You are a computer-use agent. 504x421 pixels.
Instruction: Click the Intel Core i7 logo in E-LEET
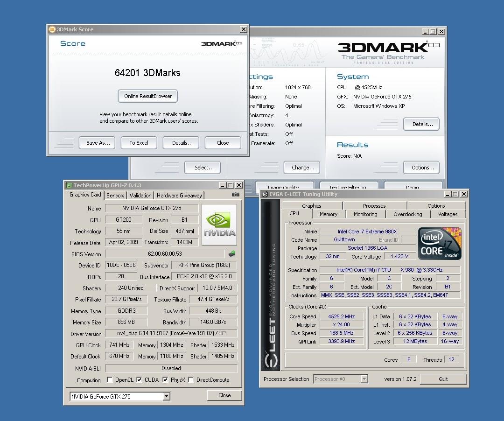point(440,243)
